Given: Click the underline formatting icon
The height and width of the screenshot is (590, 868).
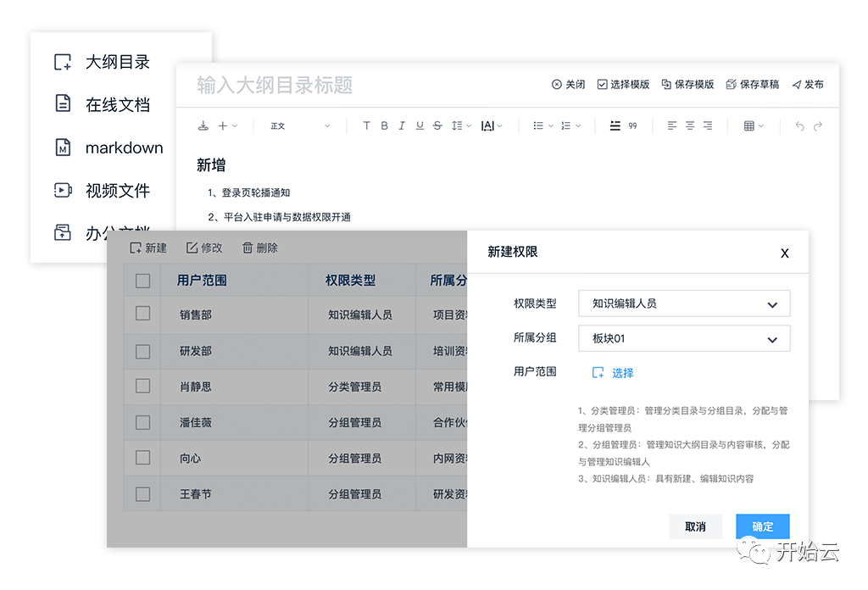Looking at the screenshot, I should (x=420, y=126).
